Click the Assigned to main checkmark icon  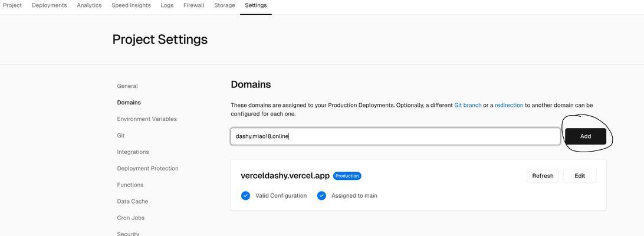coord(321,196)
